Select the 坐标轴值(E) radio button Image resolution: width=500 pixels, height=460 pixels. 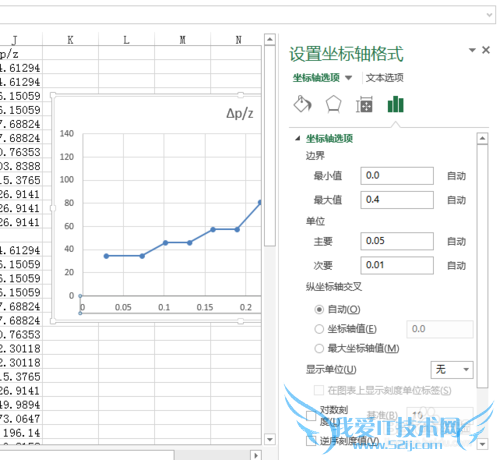tap(319, 329)
